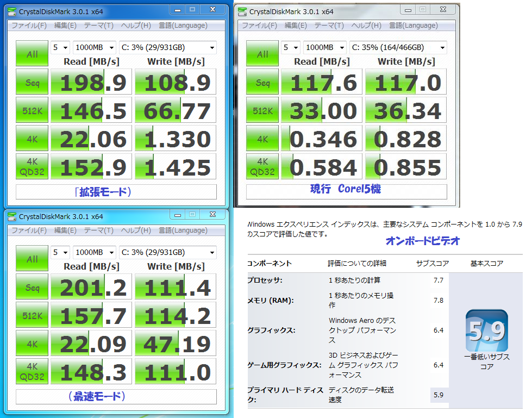
Task: Open ファイル(F) menu in 最速モード window
Action: (x=29, y=230)
